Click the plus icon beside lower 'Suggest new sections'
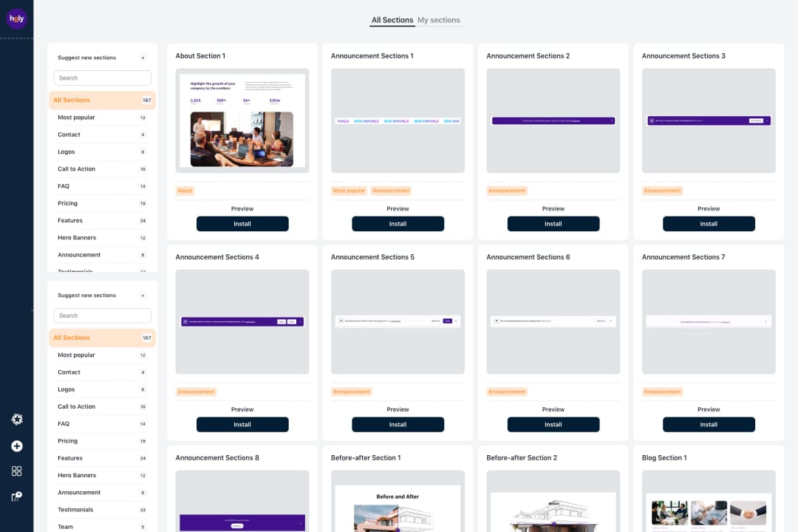The height and width of the screenshot is (532, 798). click(143, 296)
